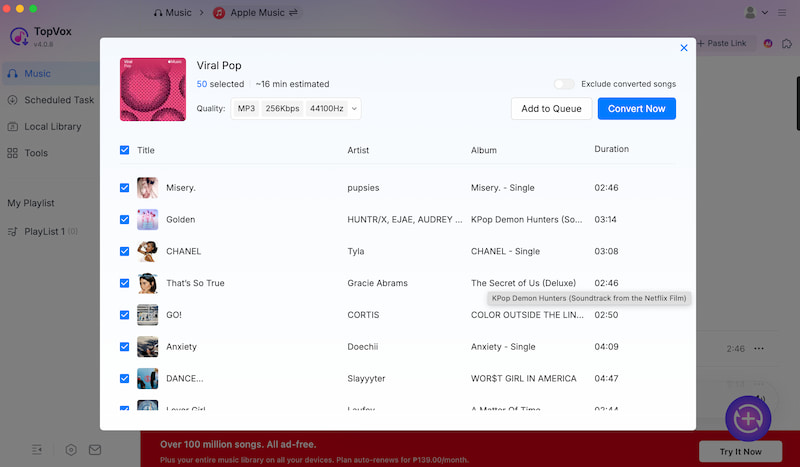Click That's So True album thumbnail
Image resolution: width=800 pixels, height=467 pixels.
tap(147, 283)
